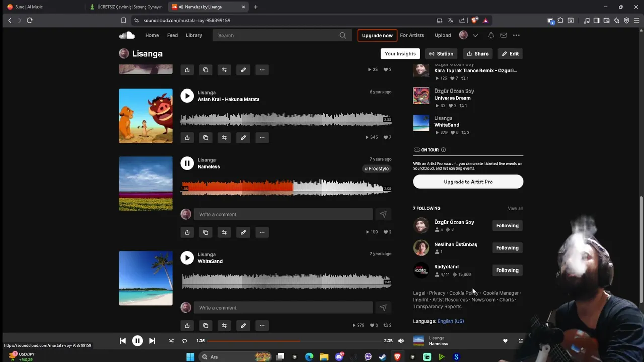Viewport: 644px width, 362px height.
Task: Open next-up queue in player bar
Action: tap(521, 341)
